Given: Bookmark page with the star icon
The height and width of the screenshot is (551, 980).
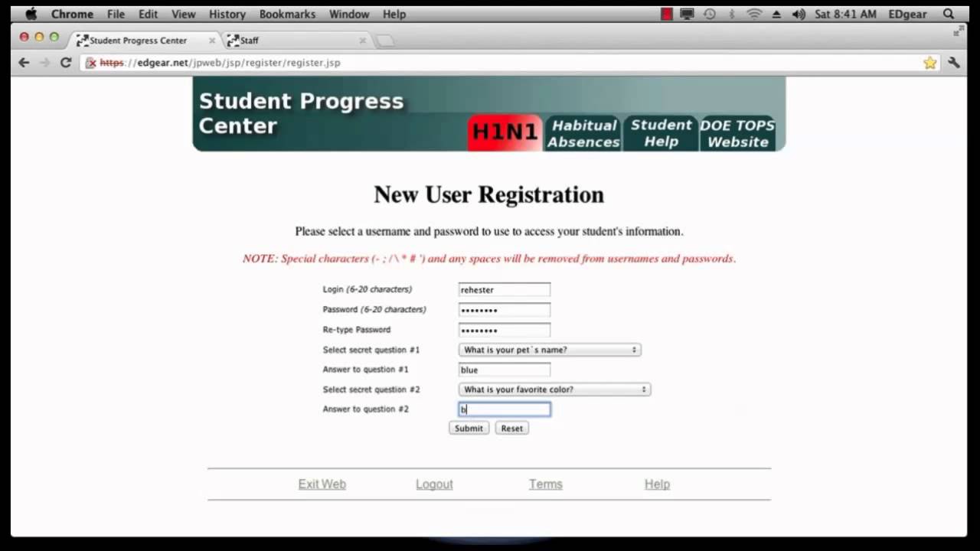Looking at the screenshot, I should click(930, 63).
